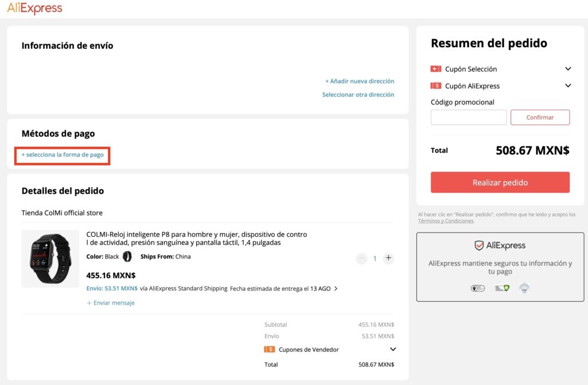588x385 pixels.
Task: Click the Tienda ColMi official store name
Action: (x=62, y=213)
